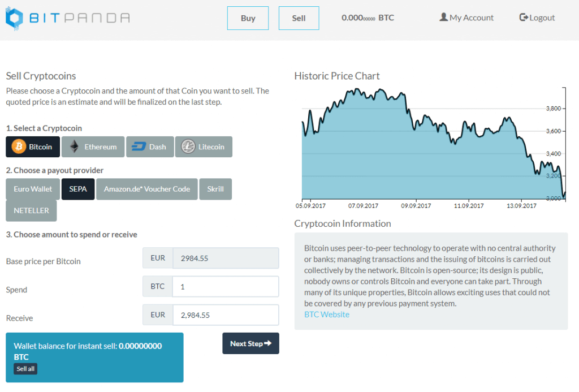Select Euro Wallet payout provider
The height and width of the screenshot is (392, 579).
click(33, 189)
